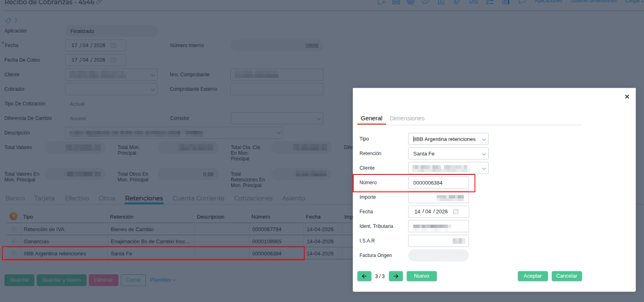This screenshot has width=644, height=302.
Task: Open the Retención dropdown showing Santa Fe
Action: (484, 154)
